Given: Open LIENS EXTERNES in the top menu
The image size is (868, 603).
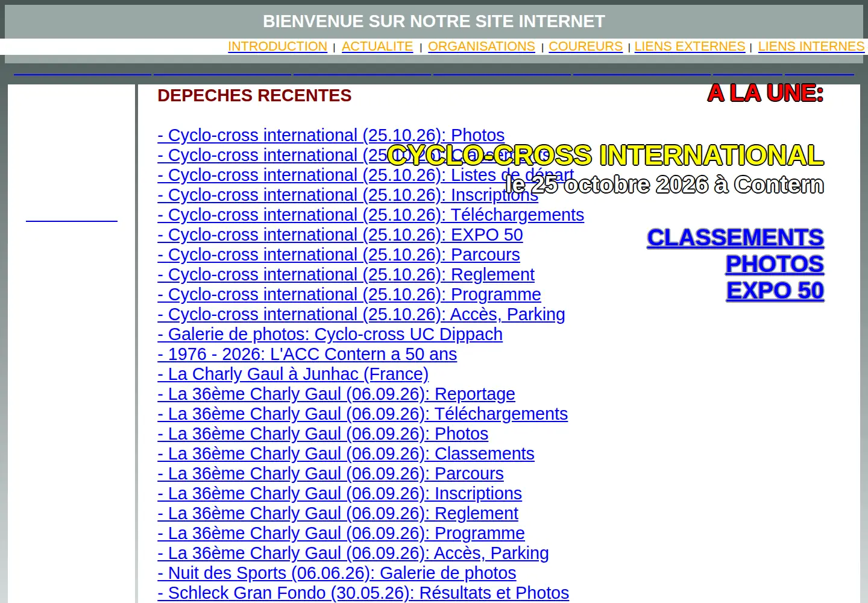Looking at the screenshot, I should pos(690,46).
